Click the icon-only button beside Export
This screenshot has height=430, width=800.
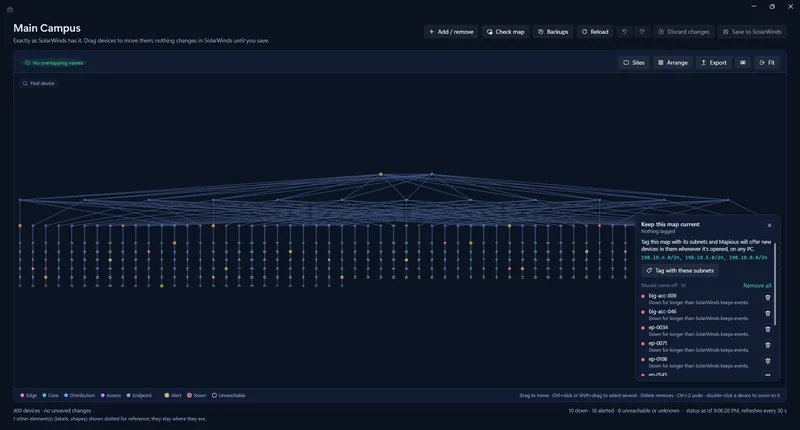743,63
